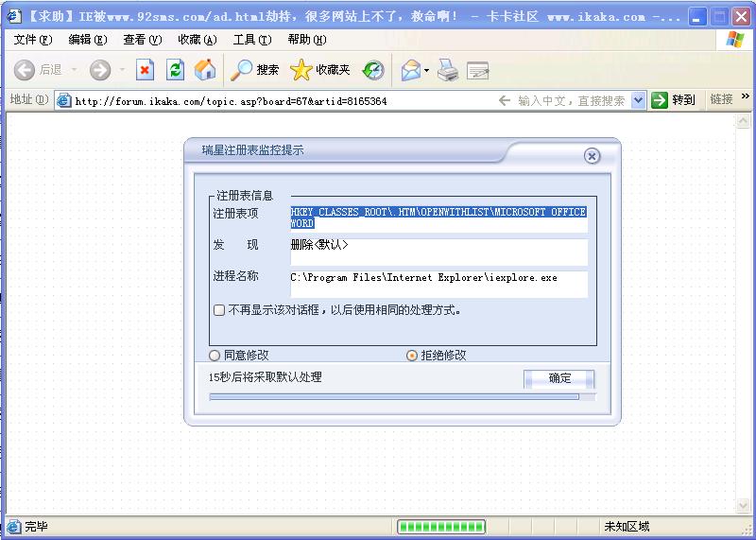
Task: Click the 注册表项 label
Action: pos(235,214)
